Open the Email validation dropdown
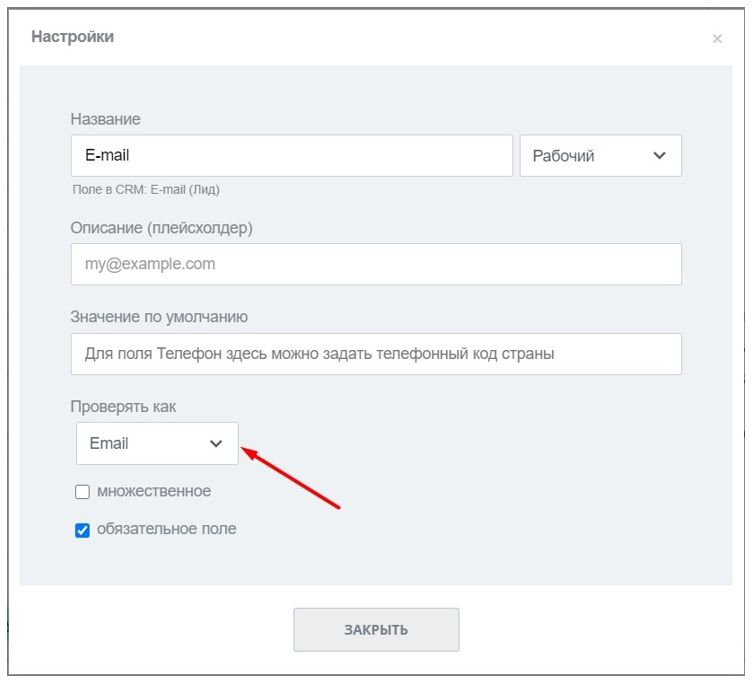This screenshot has height=684, width=752. (x=157, y=443)
